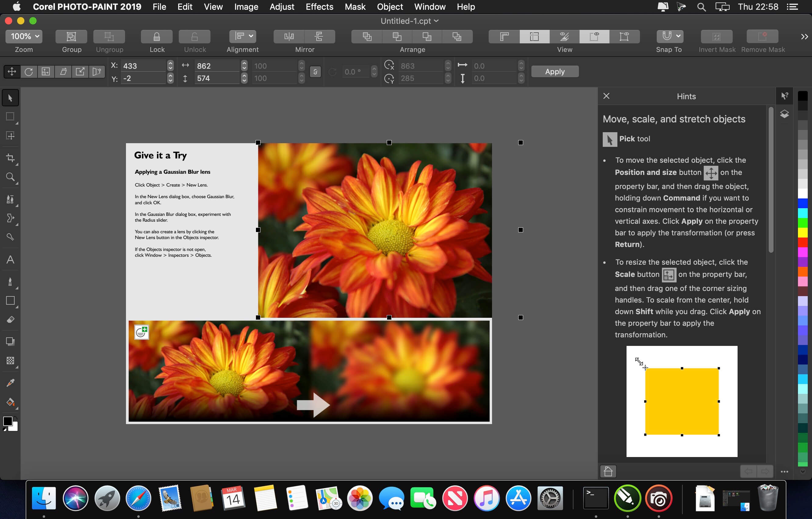Click the Apply button on property bar
The width and height of the screenshot is (812, 519).
pos(555,71)
